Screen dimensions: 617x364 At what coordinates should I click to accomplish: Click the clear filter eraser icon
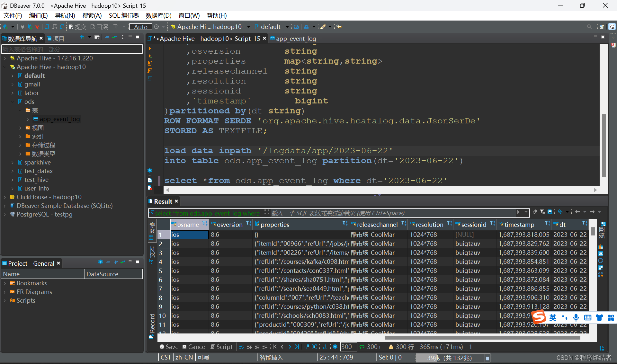[x=535, y=212]
